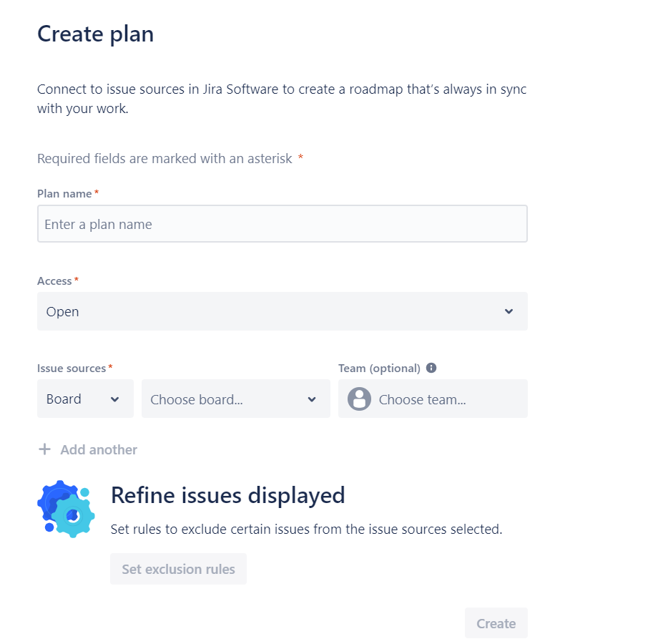Click the Access field label
Screen dimensions: 658x644
[54, 281]
